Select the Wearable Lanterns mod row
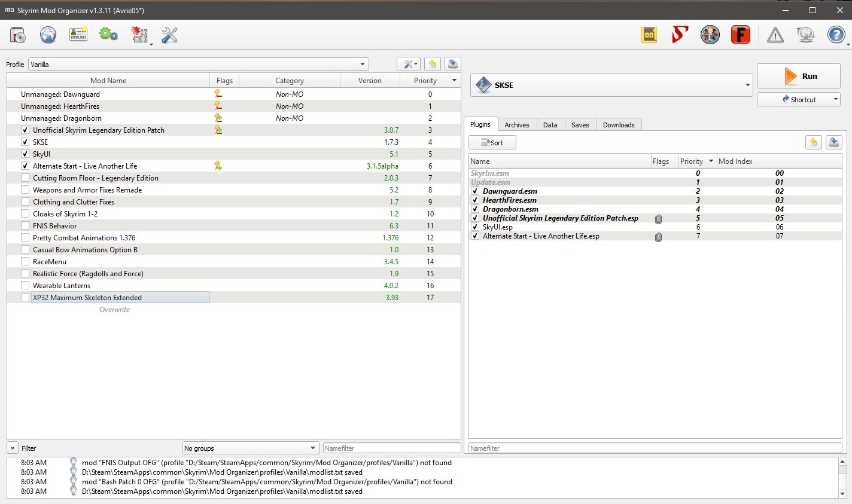 [234, 286]
